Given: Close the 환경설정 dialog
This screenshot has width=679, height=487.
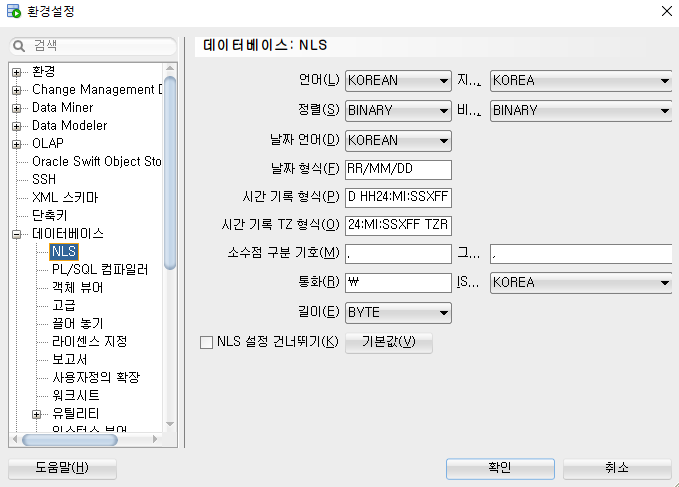Looking at the screenshot, I should click(x=667, y=11).
